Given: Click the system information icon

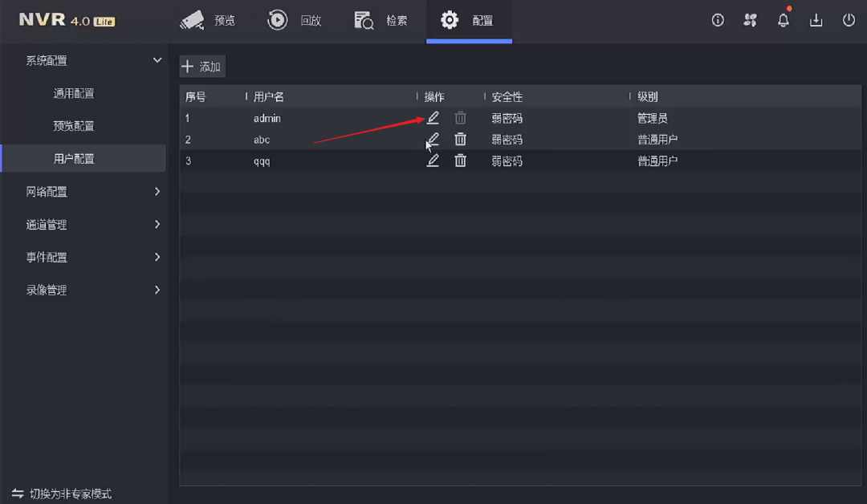Looking at the screenshot, I should 718,20.
